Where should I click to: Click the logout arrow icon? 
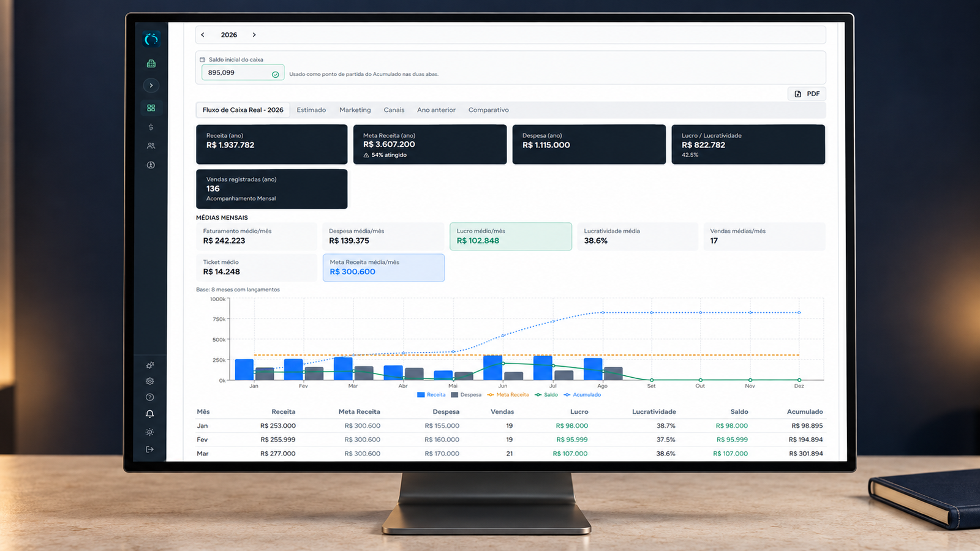click(150, 449)
